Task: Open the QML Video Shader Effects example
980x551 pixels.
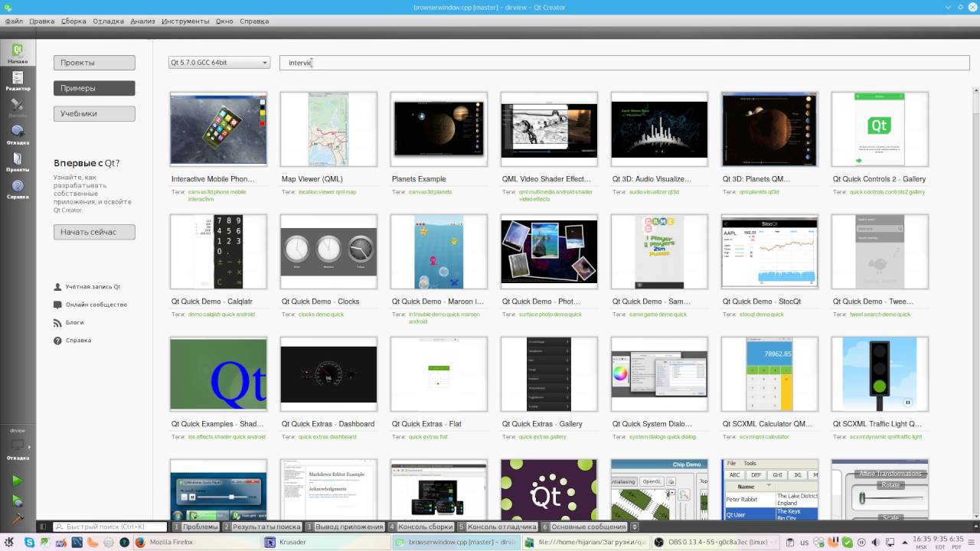Action: click(x=549, y=129)
